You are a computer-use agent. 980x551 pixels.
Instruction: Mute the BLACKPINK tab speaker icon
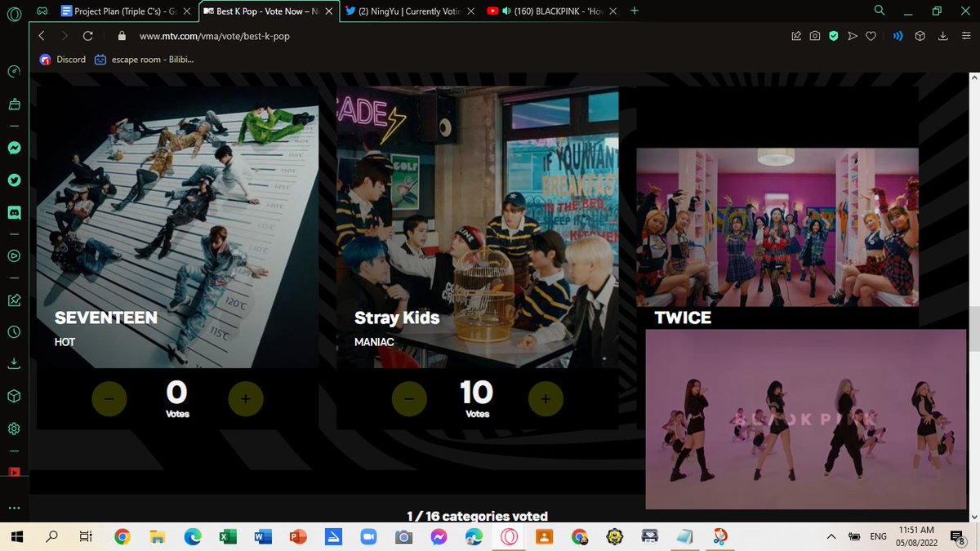[x=506, y=11]
